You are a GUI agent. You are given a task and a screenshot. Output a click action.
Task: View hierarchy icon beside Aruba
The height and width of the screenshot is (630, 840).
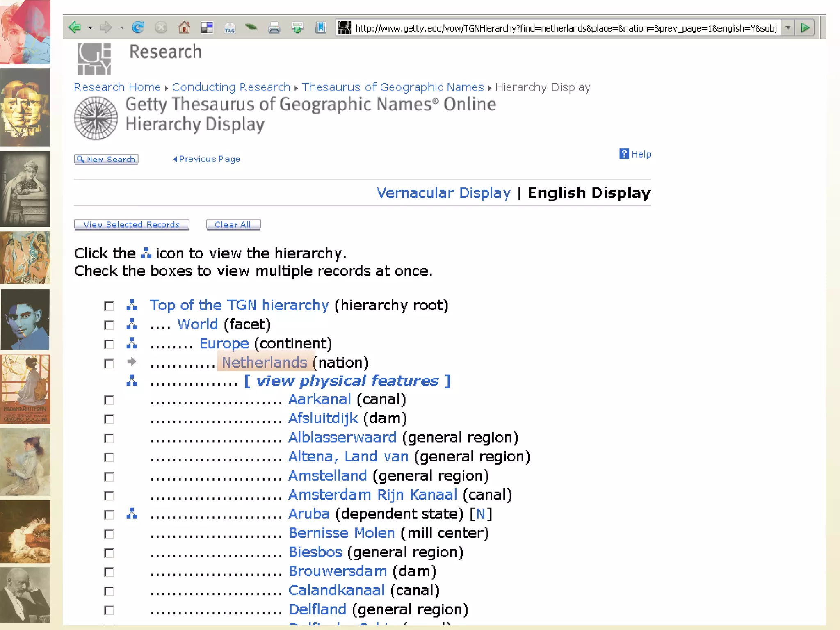tap(132, 514)
